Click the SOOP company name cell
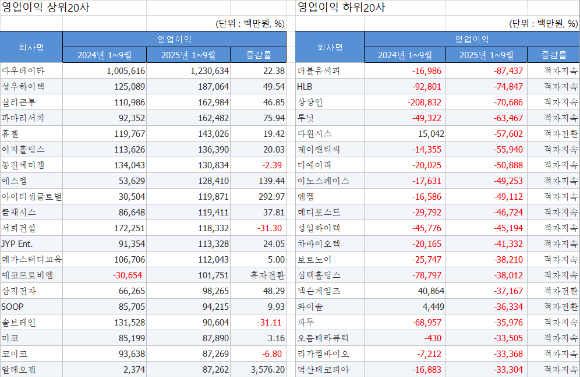 click(x=31, y=307)
